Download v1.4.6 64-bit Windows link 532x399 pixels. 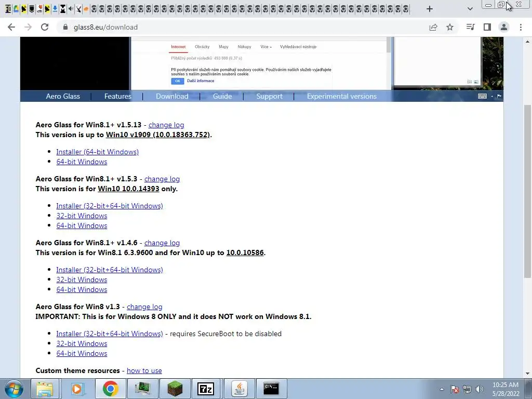[x=82, y=289]
